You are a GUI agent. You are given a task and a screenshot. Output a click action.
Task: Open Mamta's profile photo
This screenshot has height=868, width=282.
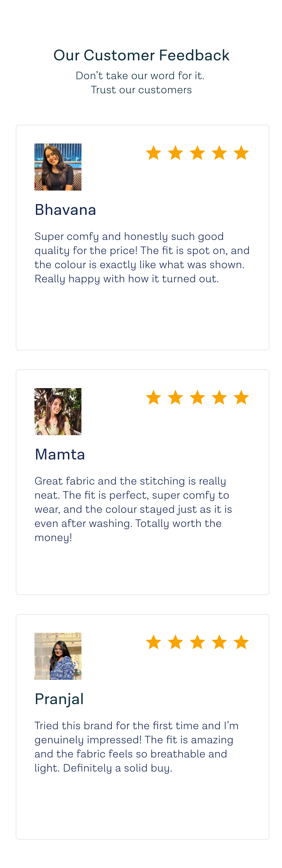(58, 412)
